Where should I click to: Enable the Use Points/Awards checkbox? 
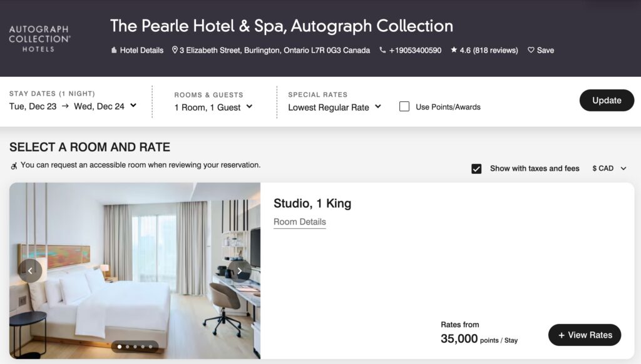pos(404,106)
